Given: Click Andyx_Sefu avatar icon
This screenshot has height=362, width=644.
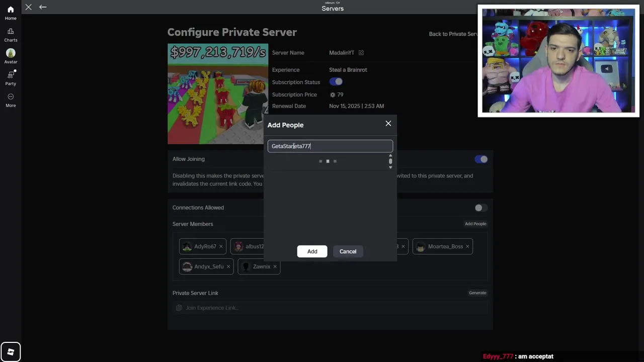Looking at the screenshot, I should [x=187, y=266].
